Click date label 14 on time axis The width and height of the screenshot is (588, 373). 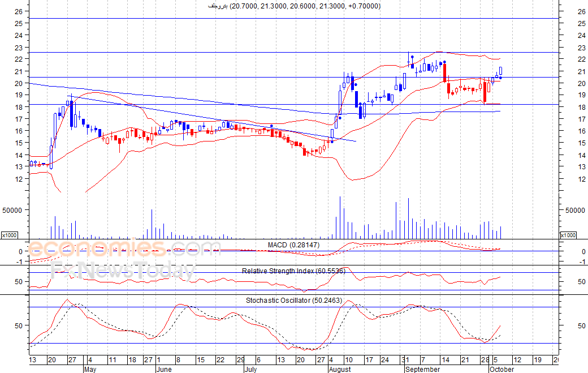pyautogui.click(x=446, y=360)
